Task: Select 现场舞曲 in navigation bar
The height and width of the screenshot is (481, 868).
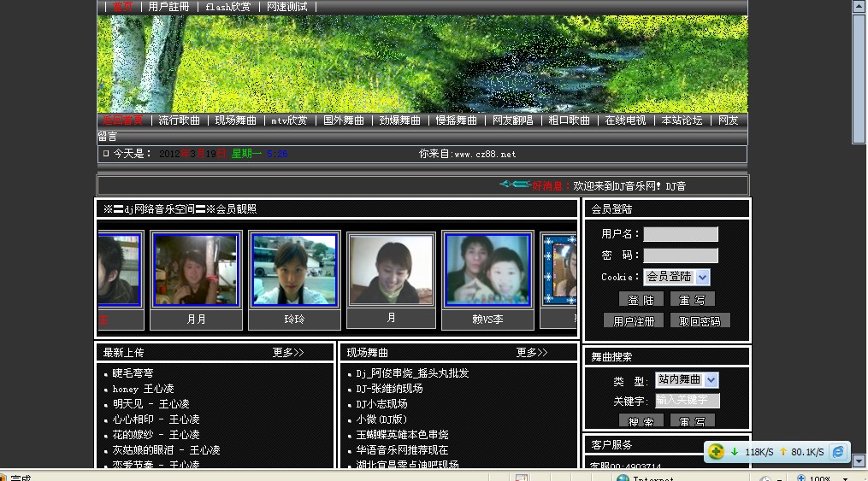Action: [235, 120]
